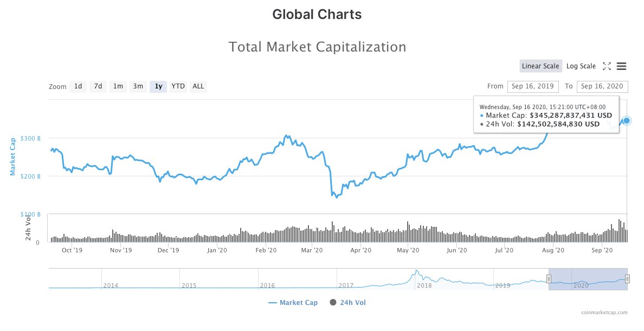Click the highlighted data point on the chart line
This screenshot has width=644, height=331.
tap(627, 120)
